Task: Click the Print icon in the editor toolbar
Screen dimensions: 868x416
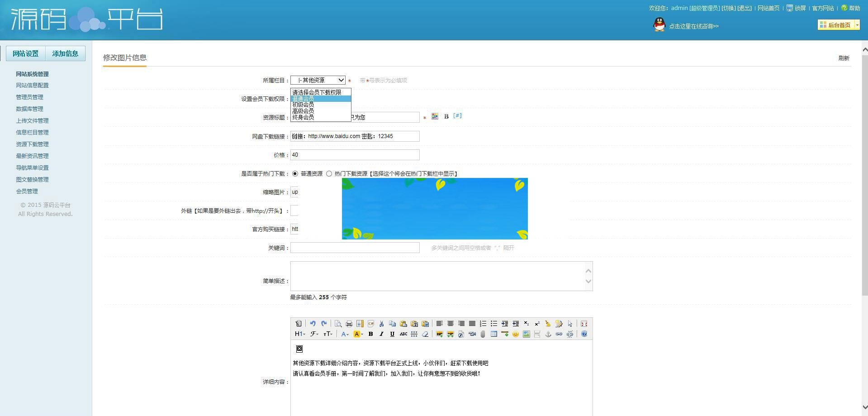Action: [x=348, y=324]
